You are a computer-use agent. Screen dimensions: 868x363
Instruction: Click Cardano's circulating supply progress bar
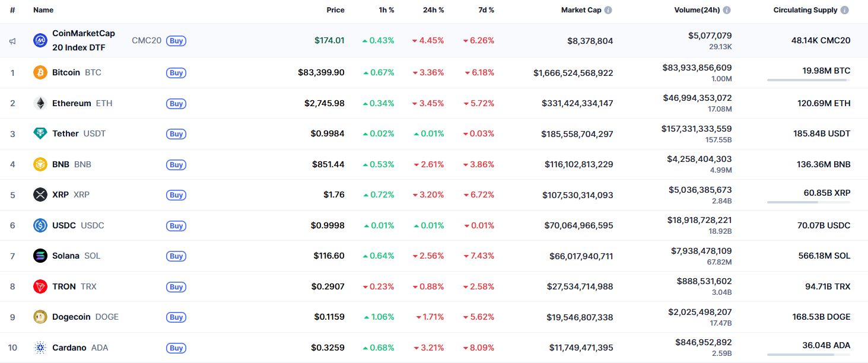(808, 355)
